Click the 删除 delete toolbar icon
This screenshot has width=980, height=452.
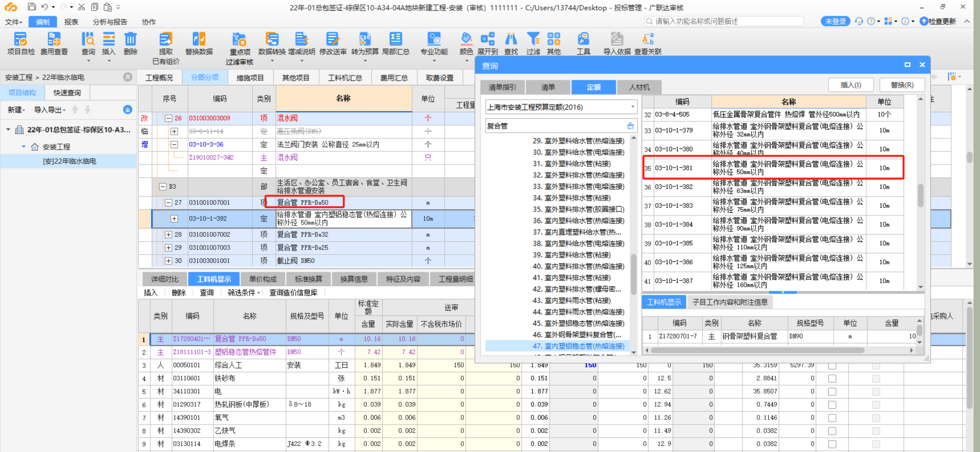(130, 44)
